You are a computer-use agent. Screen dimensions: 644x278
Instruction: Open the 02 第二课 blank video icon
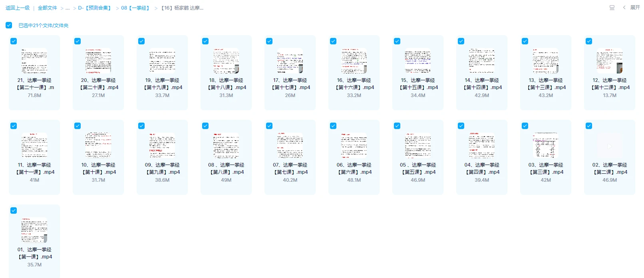(x=609, y=146)
